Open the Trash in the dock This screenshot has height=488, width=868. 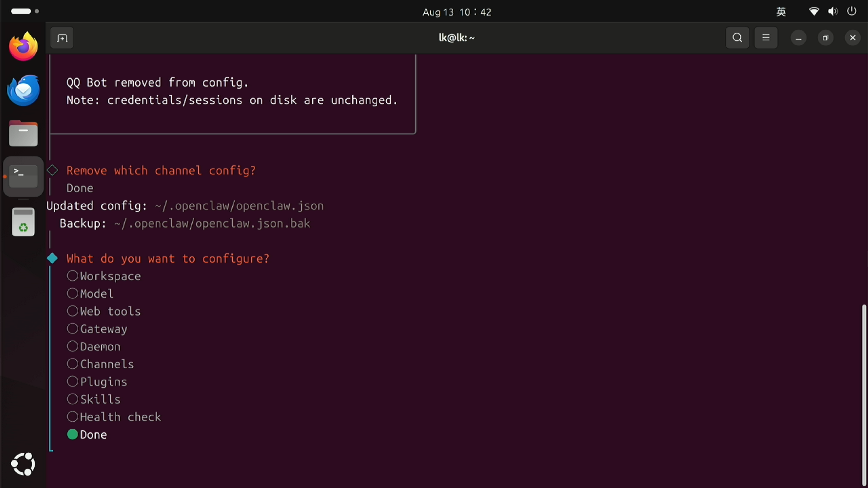(x=23, y=222)
